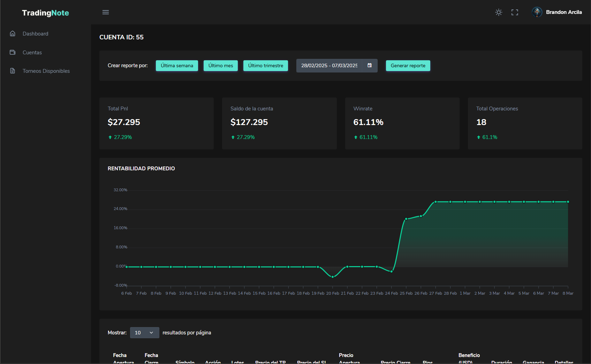Open the calendar icon in the date field

tap(369, 65)
